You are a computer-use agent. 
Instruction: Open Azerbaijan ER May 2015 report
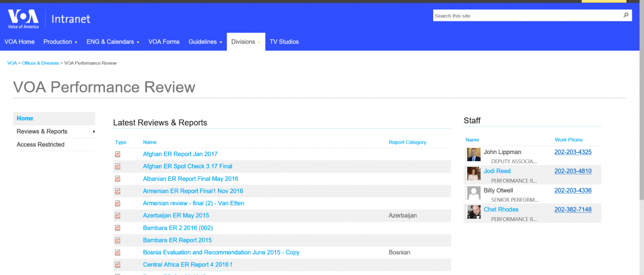[x=176, y=216]
